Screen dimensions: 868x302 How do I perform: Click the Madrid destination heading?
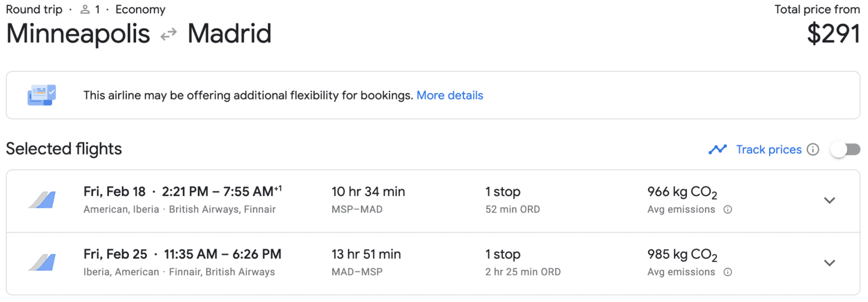point(229,34)
